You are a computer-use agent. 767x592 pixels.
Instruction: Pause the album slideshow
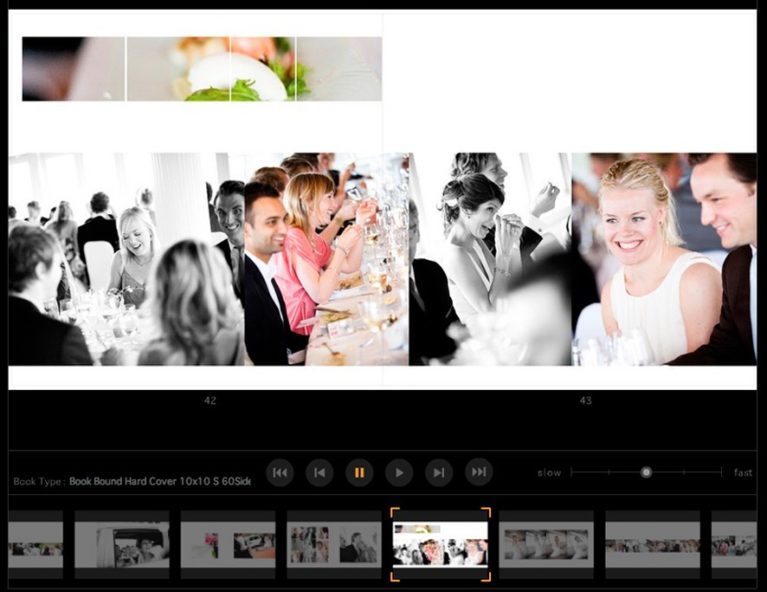tap(359, 472)
